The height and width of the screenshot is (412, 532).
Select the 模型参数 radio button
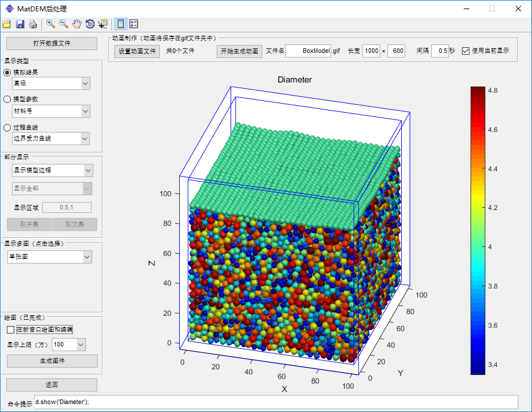[x=7, y=99]
